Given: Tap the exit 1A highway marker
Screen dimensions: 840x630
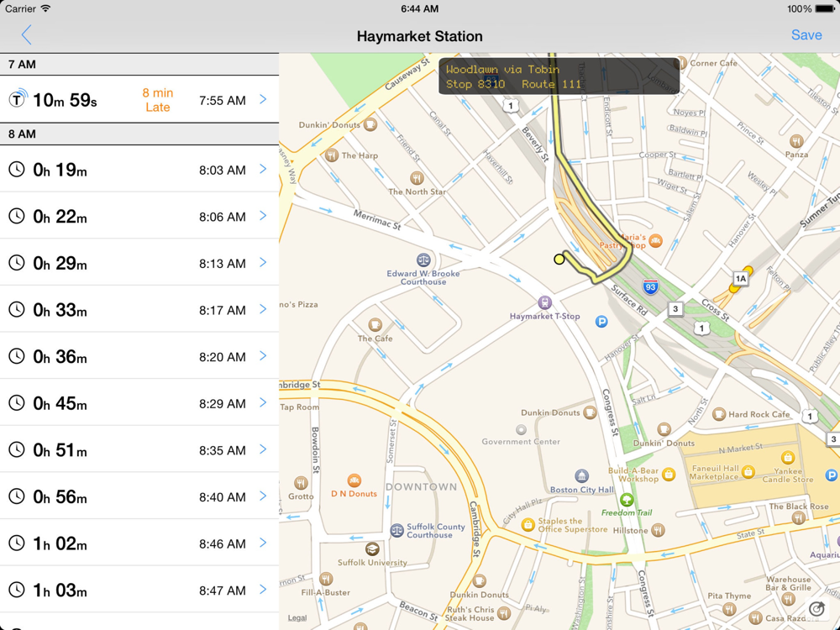Looking at the screenshot, I should pos(740,279).
